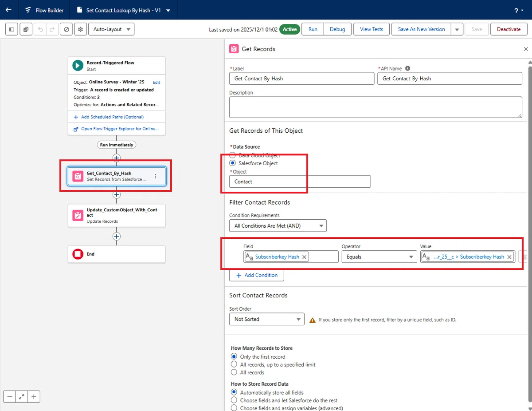Click the Label input field

(x=302, y=79)
